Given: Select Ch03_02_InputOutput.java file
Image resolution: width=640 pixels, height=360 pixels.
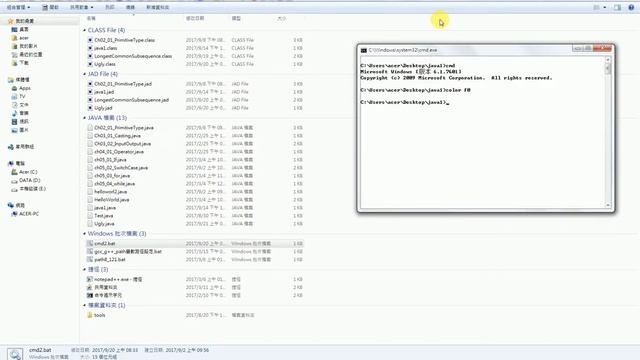Looking at the screenshot, I should (122, 144).
